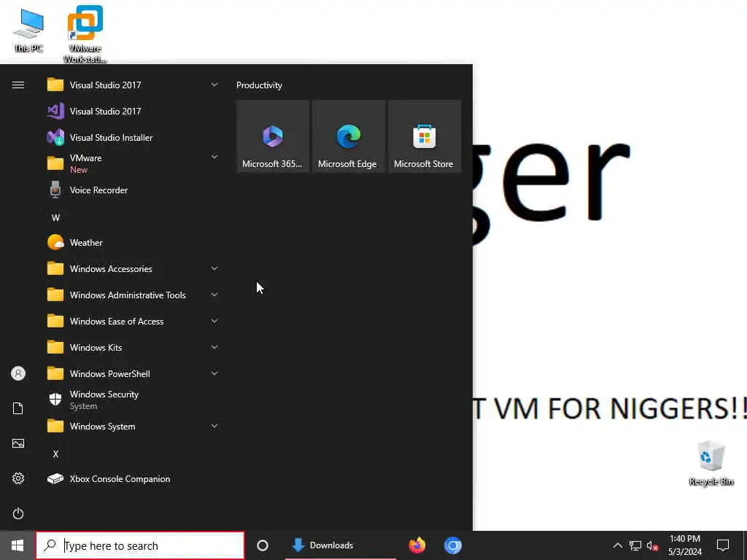747x560 pixels.
Task: Open the blue browser icon on taskbar
Action: 452,545
